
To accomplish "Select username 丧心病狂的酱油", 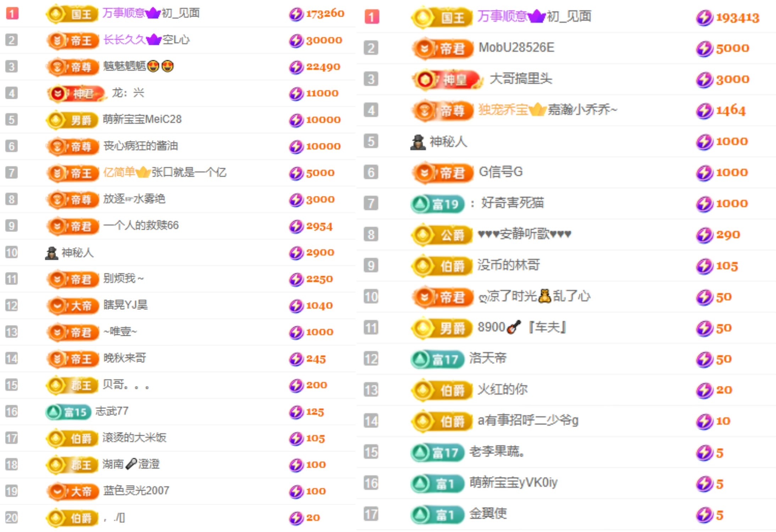I will pyautogui.click(x=140, y=146).
